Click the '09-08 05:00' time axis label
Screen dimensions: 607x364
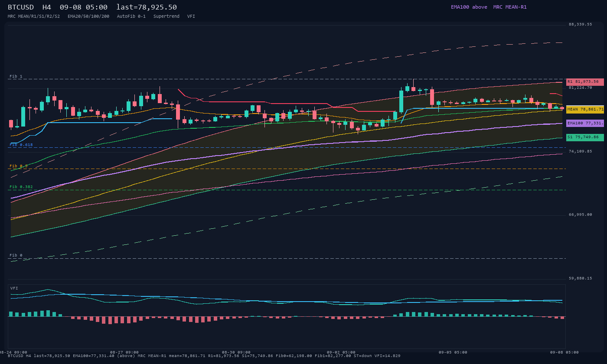[565, 352]
